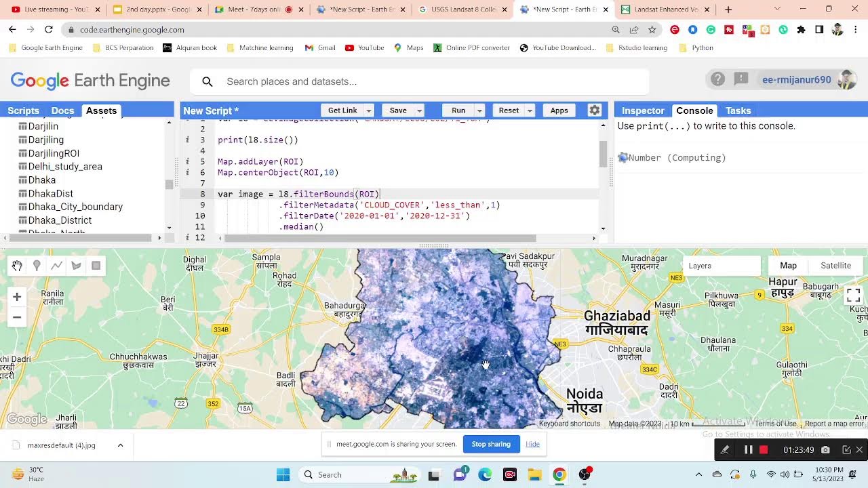Open the Google Earth Engine bookmark
Screen dimensions: 868x488
46,48
